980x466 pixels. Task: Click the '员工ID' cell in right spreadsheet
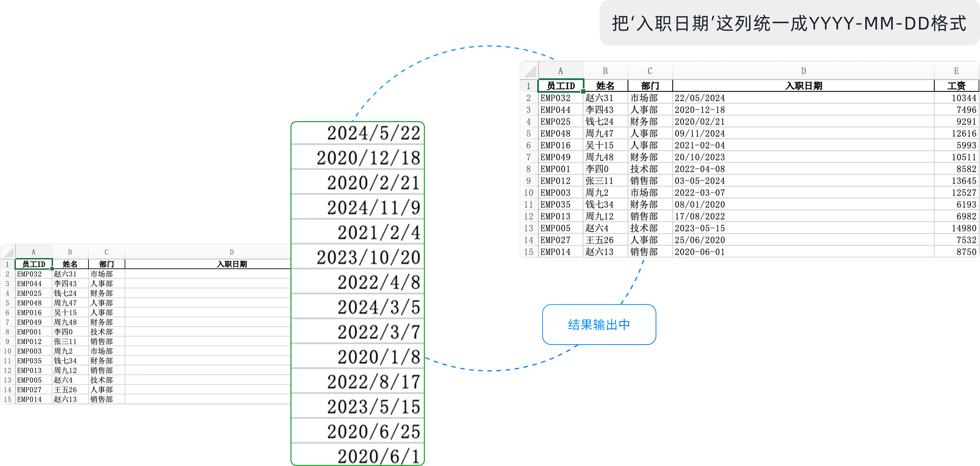click(x=560, y=86)
